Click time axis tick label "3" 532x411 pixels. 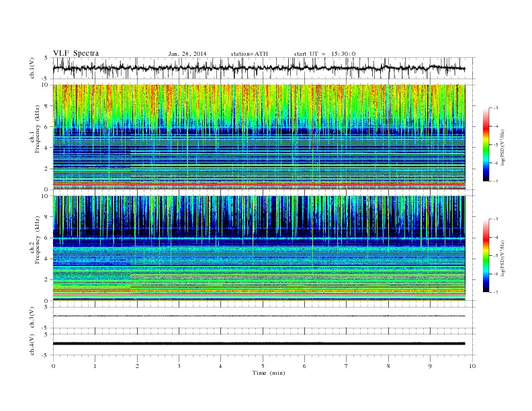(179, 366)
